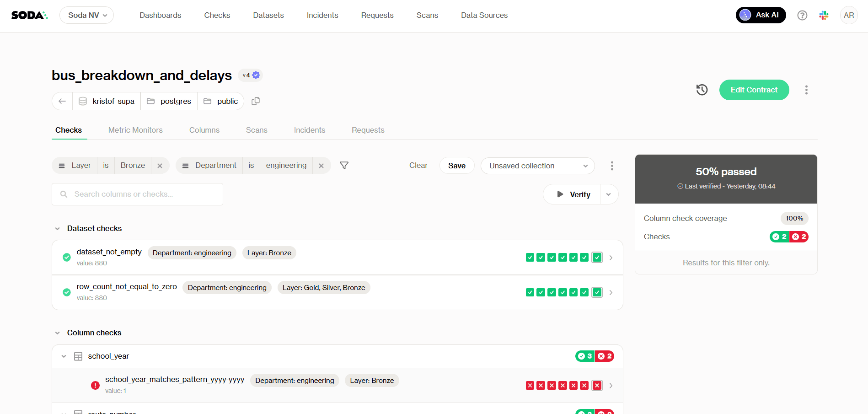Click the check history clock icon
The width and height of the screenshot is (868, 414).
pos(702,90)
